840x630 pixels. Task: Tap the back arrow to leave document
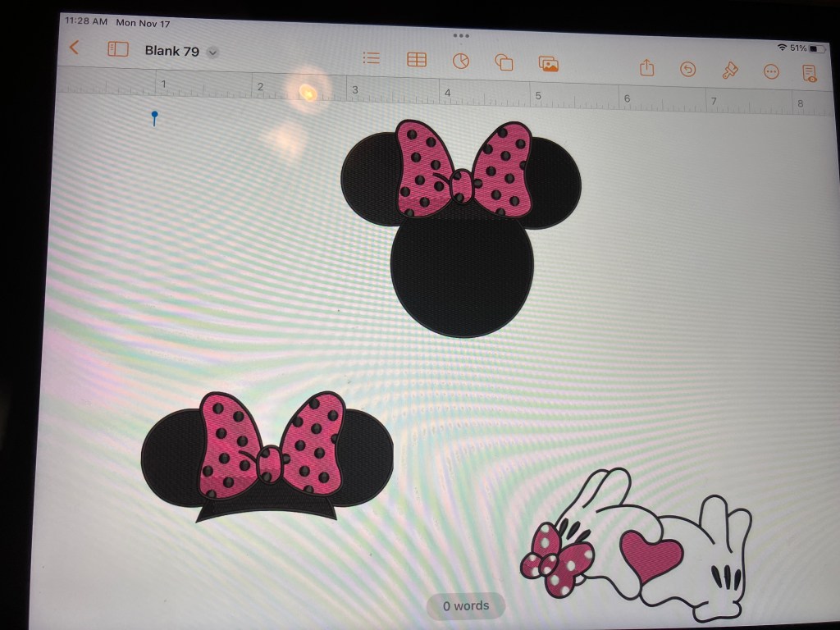coord(75,48)
